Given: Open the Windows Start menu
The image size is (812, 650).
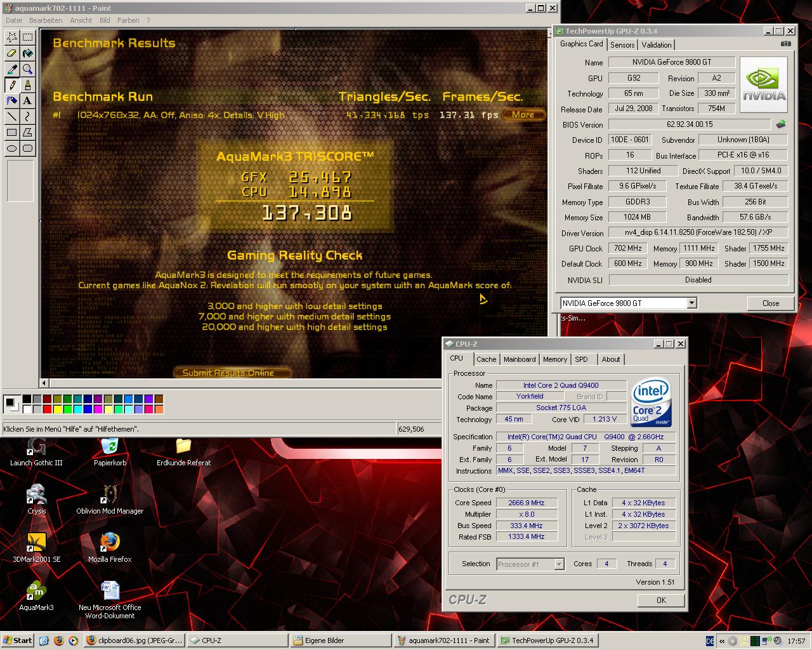Looking at the screenshot, I should point(18,640).
